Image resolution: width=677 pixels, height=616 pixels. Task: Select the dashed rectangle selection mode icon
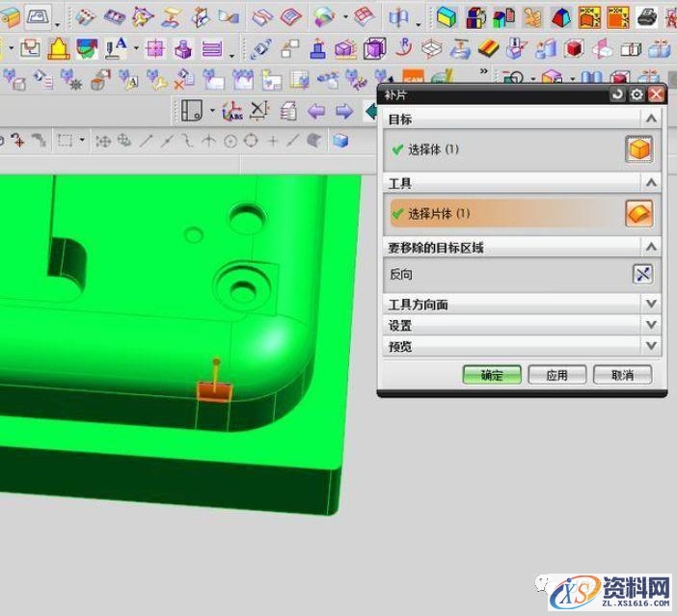pyautogui.click(x=66, y=141)
